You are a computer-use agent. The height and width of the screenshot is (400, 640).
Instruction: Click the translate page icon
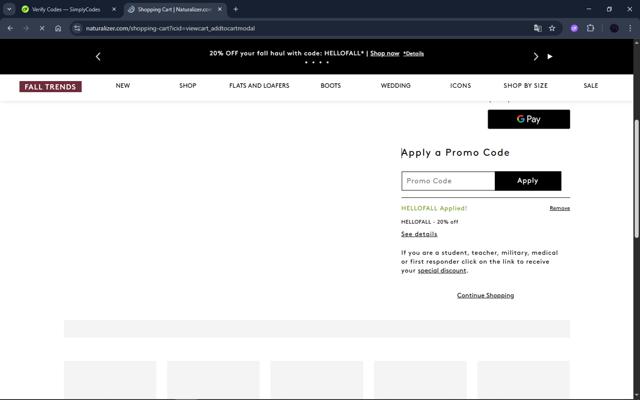(x=538, y=28)
